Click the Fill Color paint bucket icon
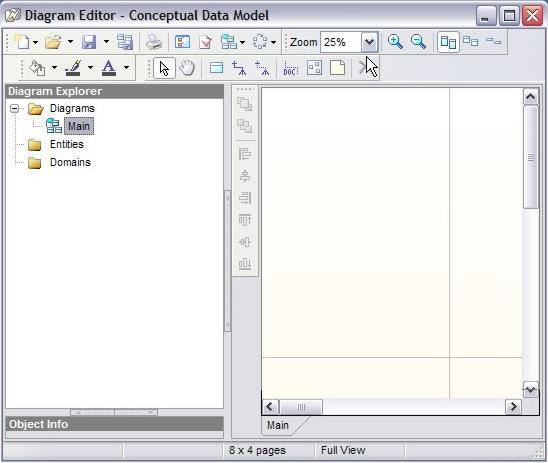The image size is (548, 463). point(37,68)
